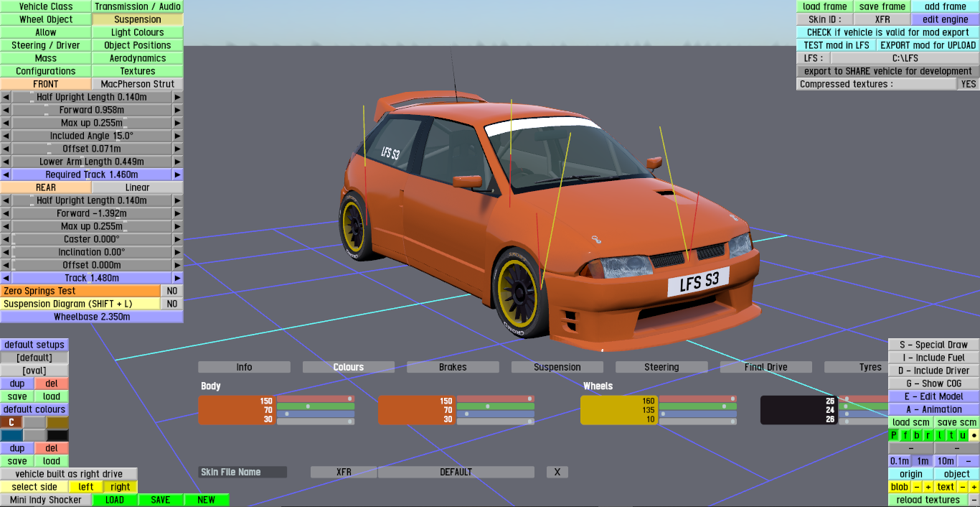Toggle G - Show COG
Viewport: 980px width, 507px height.
933,383
